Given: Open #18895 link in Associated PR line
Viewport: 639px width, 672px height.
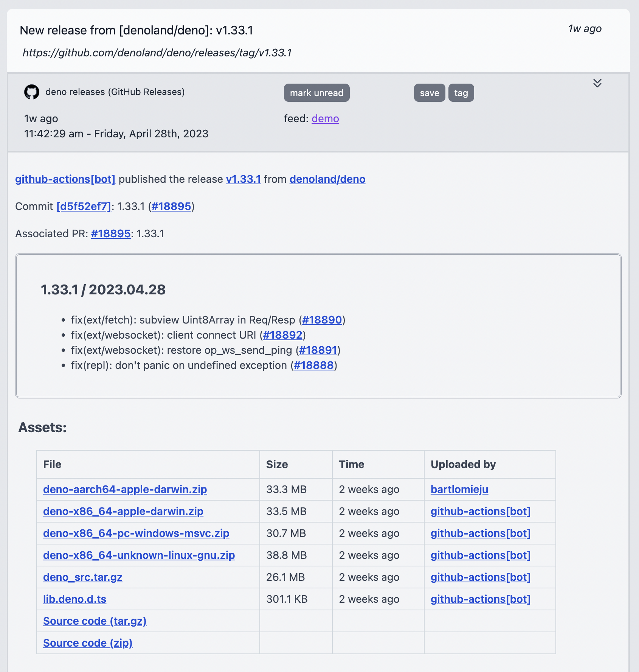Looking at the screenshot, I should point(111,233).
